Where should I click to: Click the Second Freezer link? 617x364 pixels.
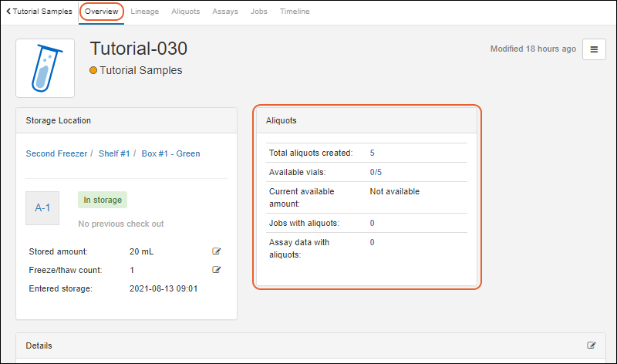tap(56, 153)
